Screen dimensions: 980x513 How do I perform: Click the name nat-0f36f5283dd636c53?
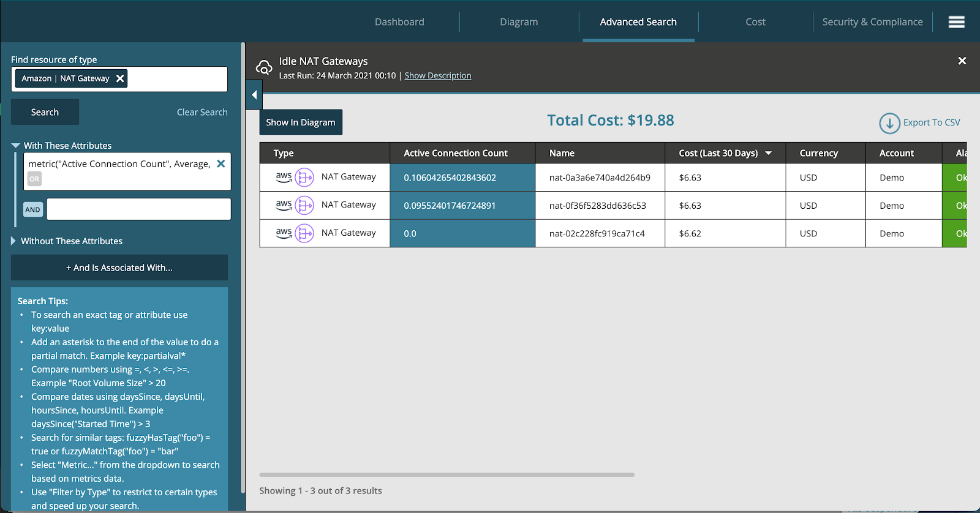point(598,206)
